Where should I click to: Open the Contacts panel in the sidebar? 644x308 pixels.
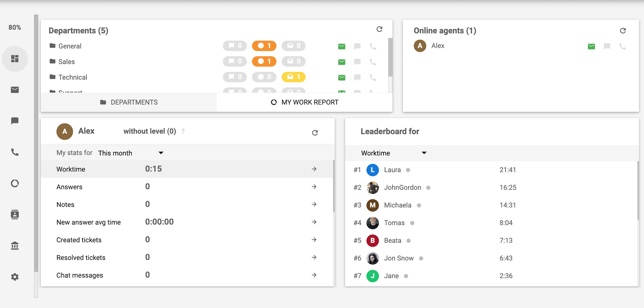point(15,215)
